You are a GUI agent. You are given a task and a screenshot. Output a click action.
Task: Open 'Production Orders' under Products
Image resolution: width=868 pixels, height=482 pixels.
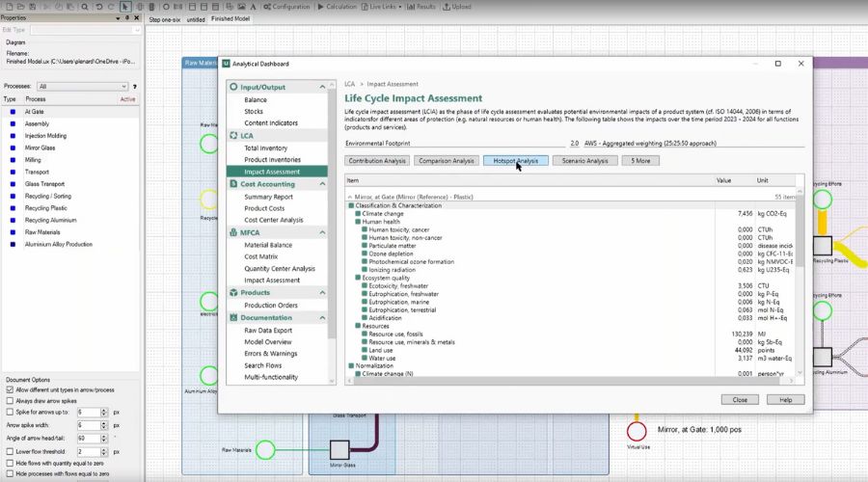coord(271,306)
